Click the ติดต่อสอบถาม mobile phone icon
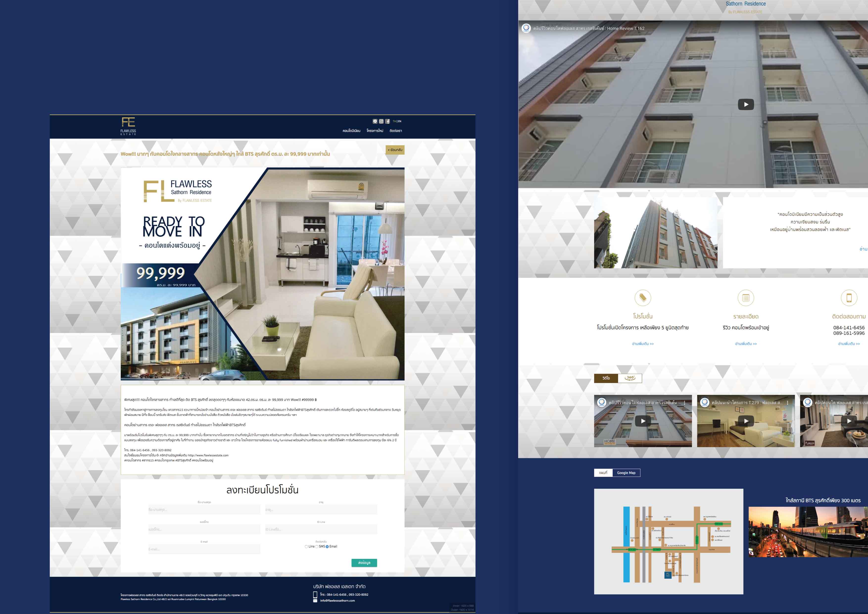This screenshot has width=868, height=614. click(849, 298)
